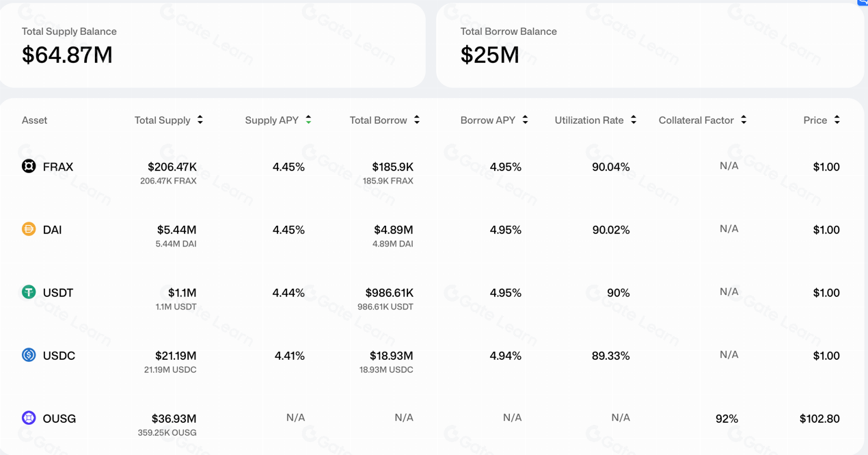Sort the Price column arrows
Screen dimensions: 868x455
(837, 120)
